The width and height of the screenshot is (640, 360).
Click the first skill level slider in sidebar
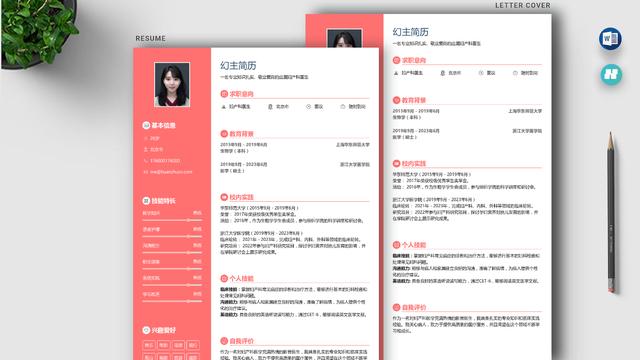(172, 220)
